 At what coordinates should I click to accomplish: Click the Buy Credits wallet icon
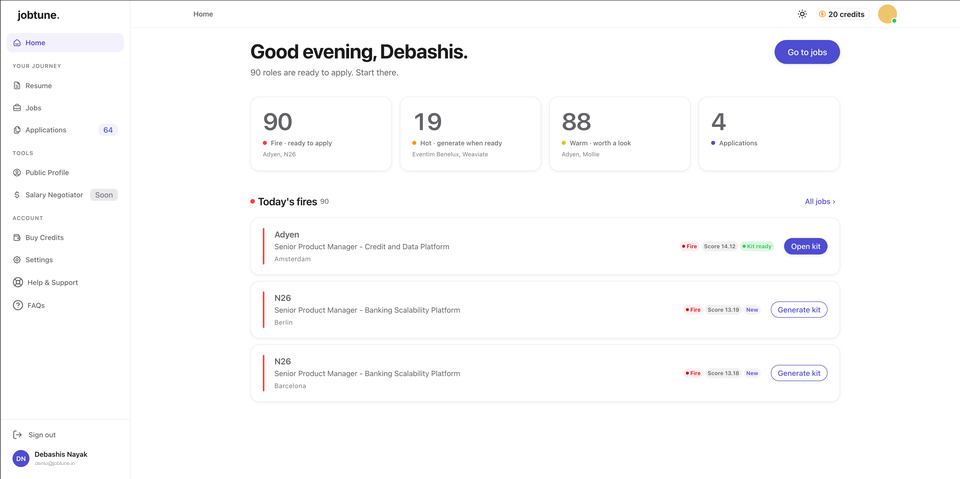coord(17,238)
